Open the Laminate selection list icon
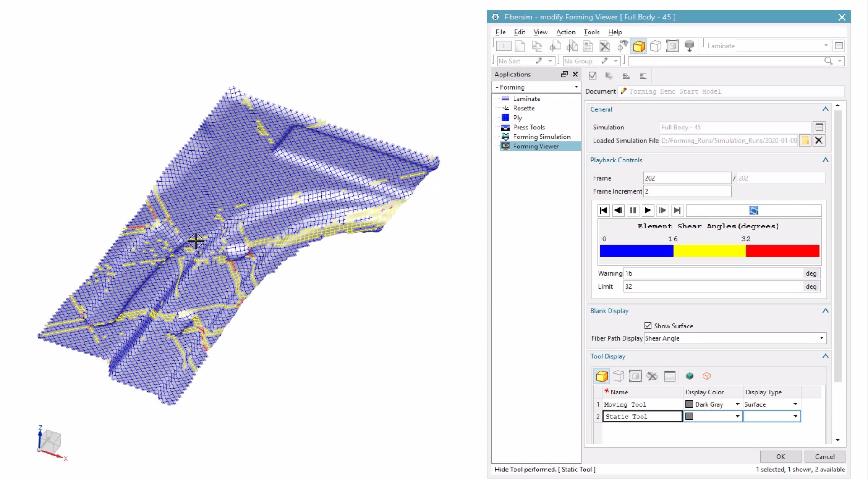868x480 pixels. point(840,46)
